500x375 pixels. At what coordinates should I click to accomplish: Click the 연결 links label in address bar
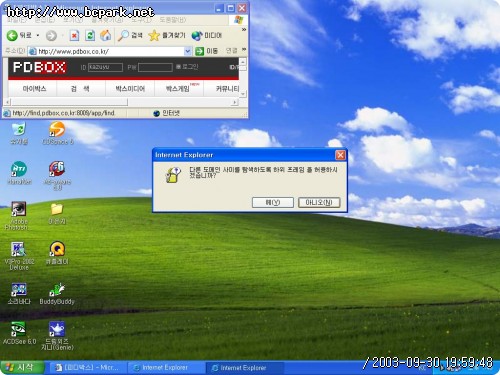click(231, 51)
